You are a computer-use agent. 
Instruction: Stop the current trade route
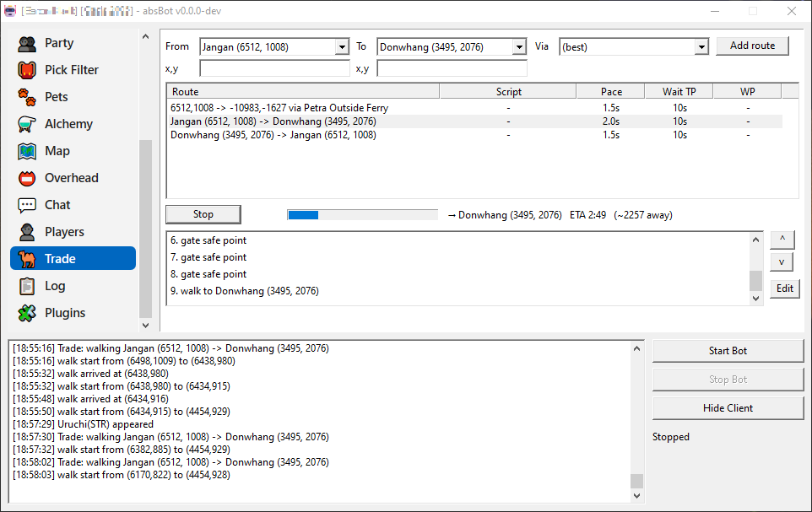click(203, 214)
